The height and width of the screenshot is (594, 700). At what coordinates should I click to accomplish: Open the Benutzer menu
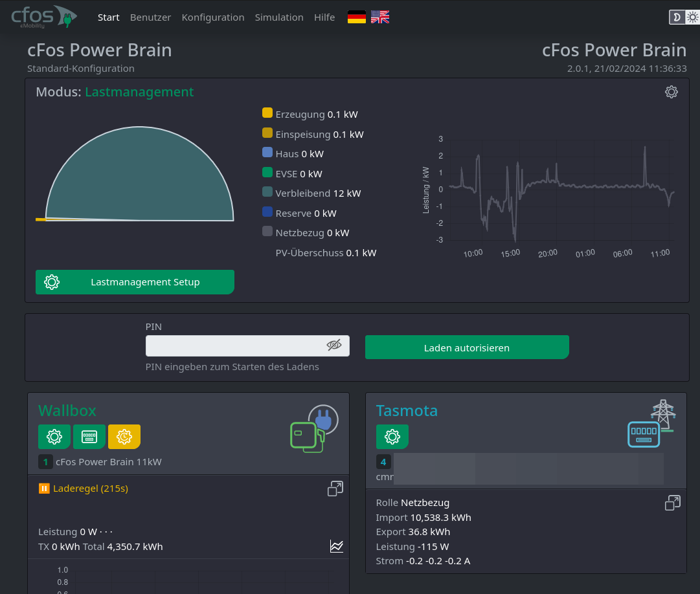[150, 17]
